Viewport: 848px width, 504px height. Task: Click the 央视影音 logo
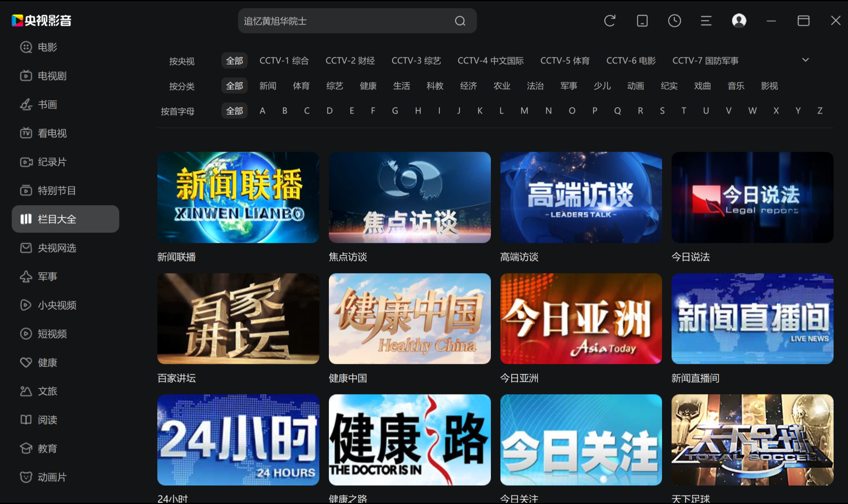click(41, 20)
